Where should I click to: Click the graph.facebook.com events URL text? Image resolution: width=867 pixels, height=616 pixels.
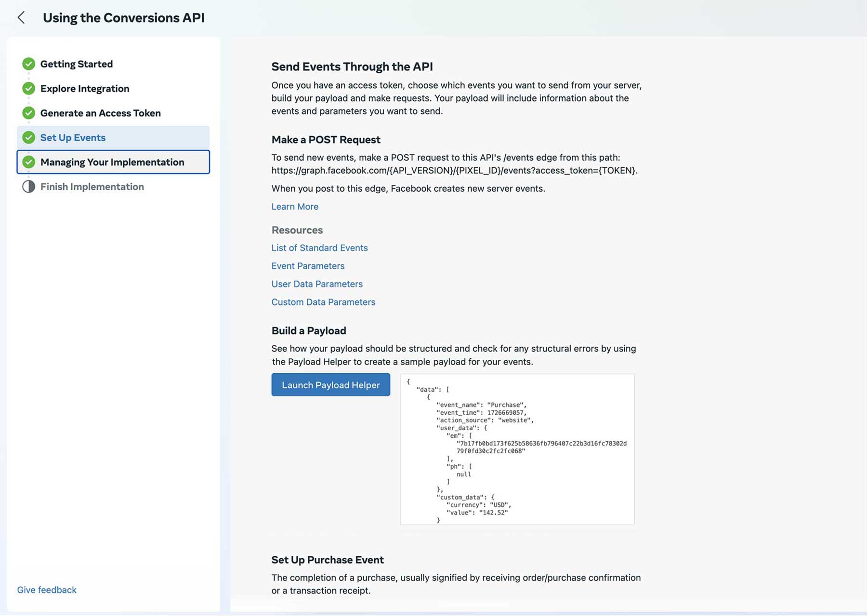click(x=454, y=170)
